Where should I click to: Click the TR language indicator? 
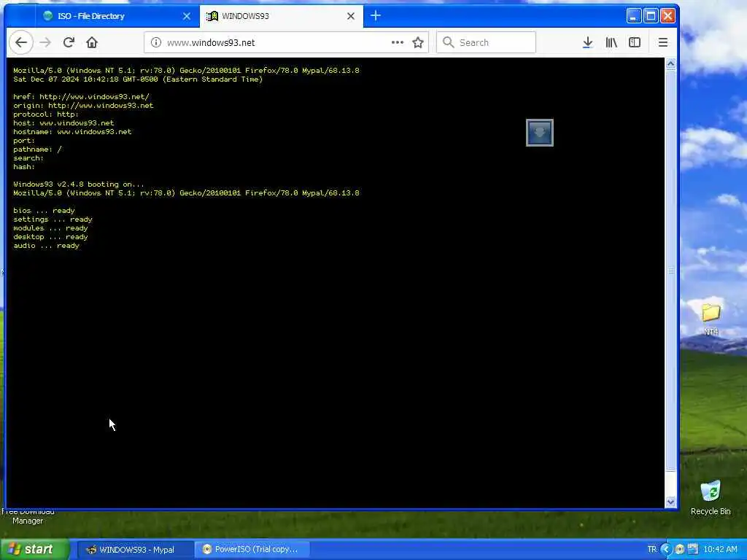coord(651,550)
